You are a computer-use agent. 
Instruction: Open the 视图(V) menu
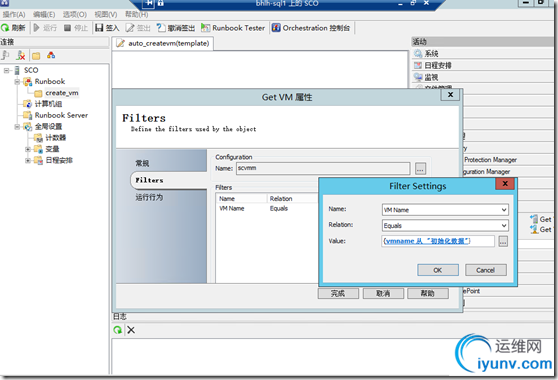pyautogui.click(x=106, y=15)
